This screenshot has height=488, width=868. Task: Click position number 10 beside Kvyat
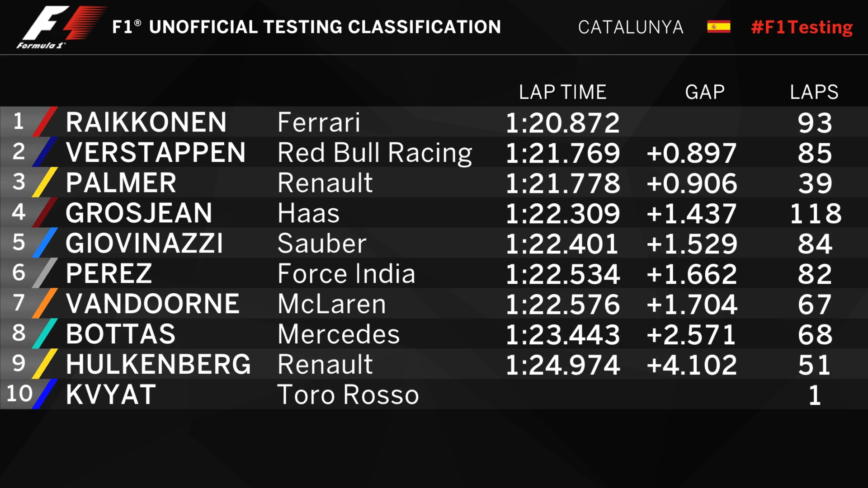19,394
